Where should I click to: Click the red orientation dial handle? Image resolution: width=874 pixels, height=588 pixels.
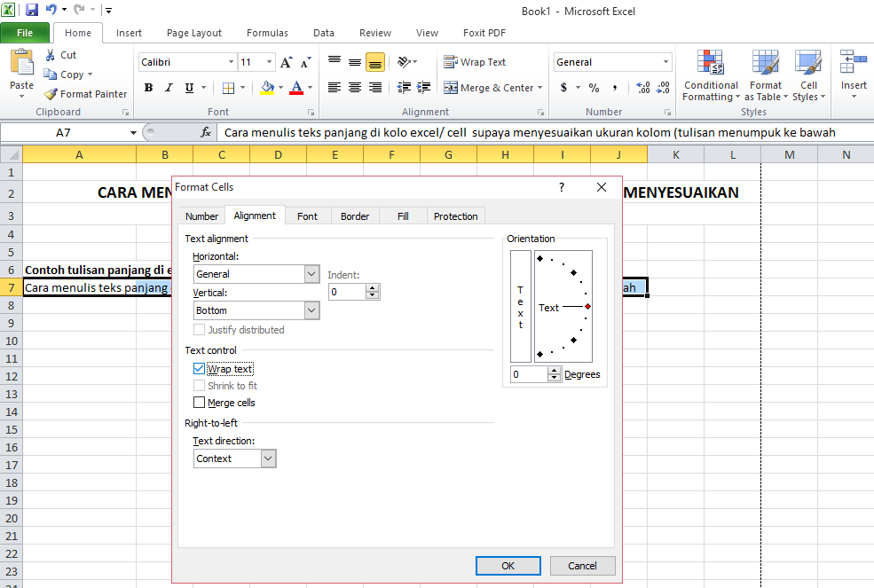point(587,307)
